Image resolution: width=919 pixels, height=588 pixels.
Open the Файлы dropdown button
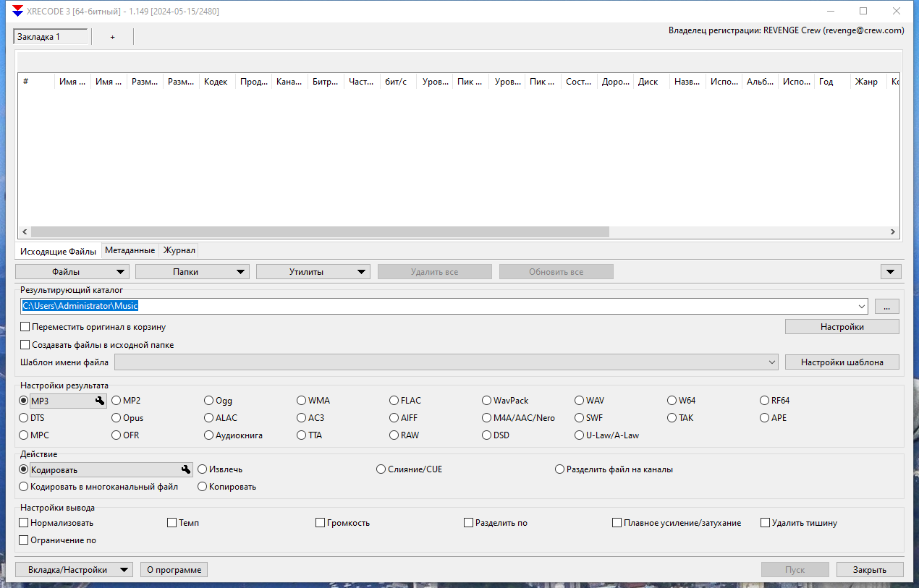click(72, 272)
